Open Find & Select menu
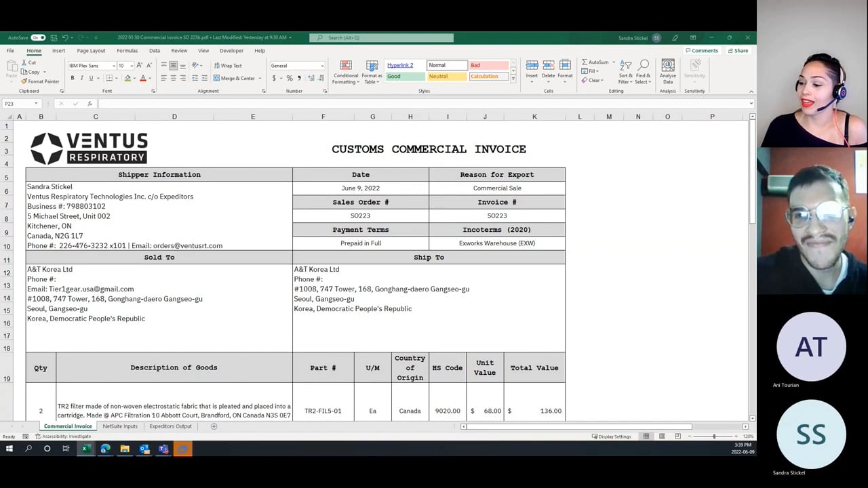 pos(643,73)
